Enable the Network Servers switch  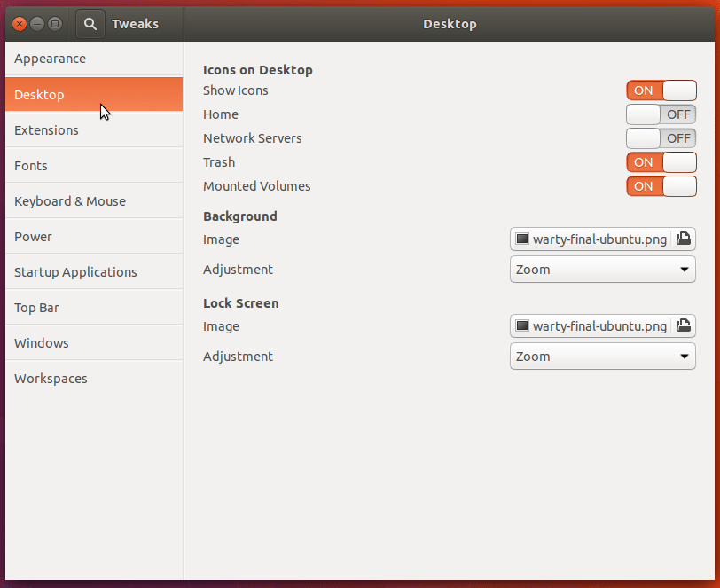661,138
